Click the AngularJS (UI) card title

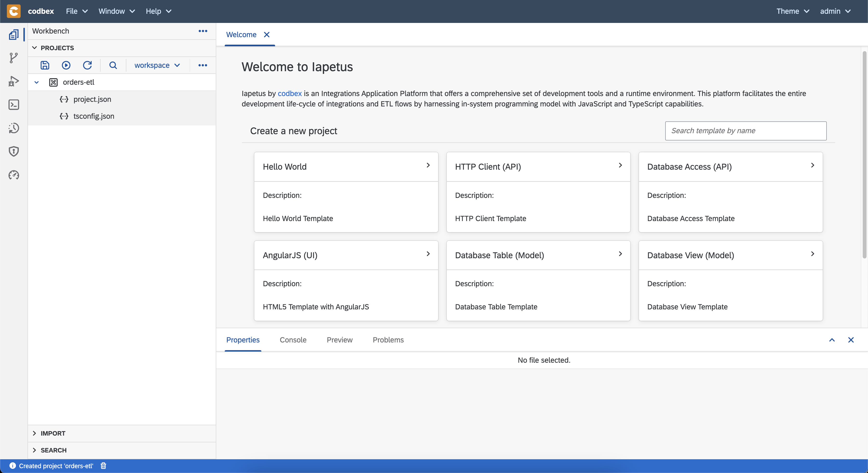pos(290,255)
